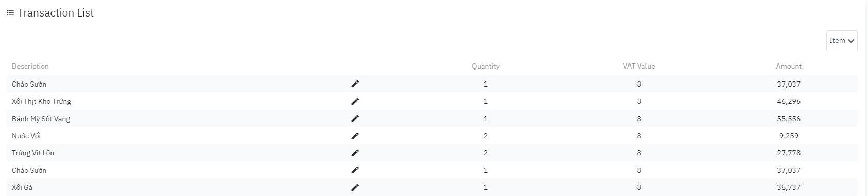Click pencil icon for Xôi Thịt Kho Trứng
This screenshot has height=196, width=868.
[354, 101]
